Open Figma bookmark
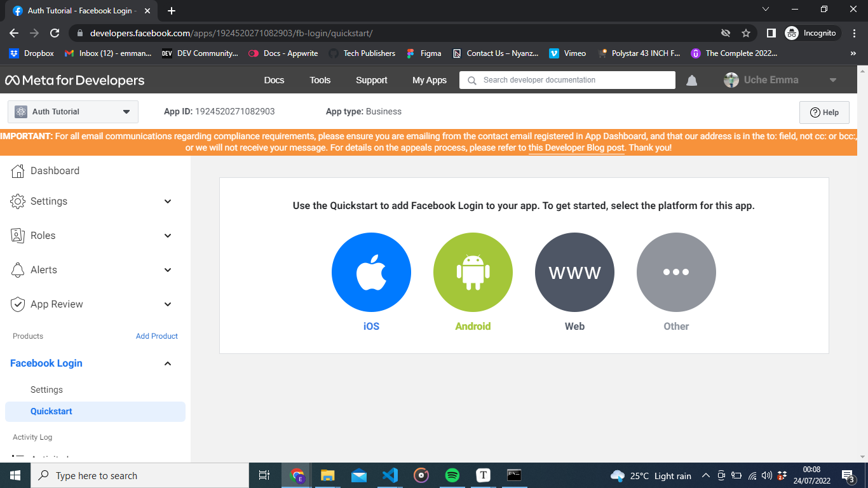The width and height of the screenshot is (868, 488). (423, 53)
